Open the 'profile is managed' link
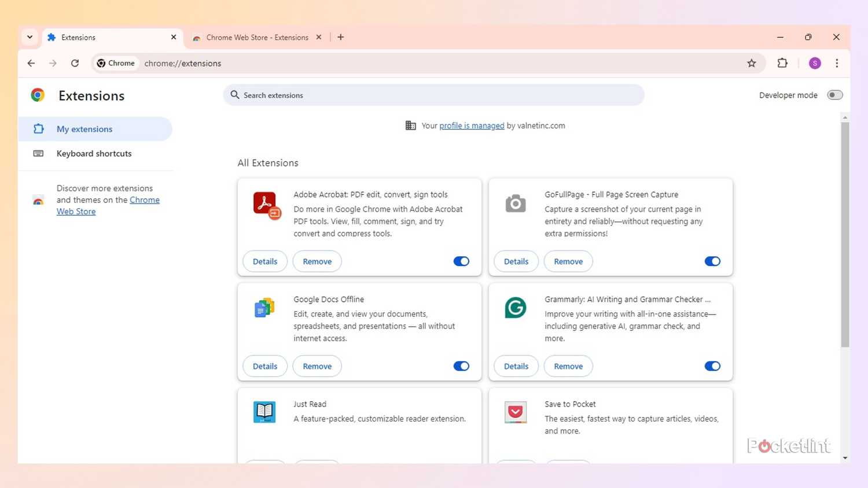 472,125
